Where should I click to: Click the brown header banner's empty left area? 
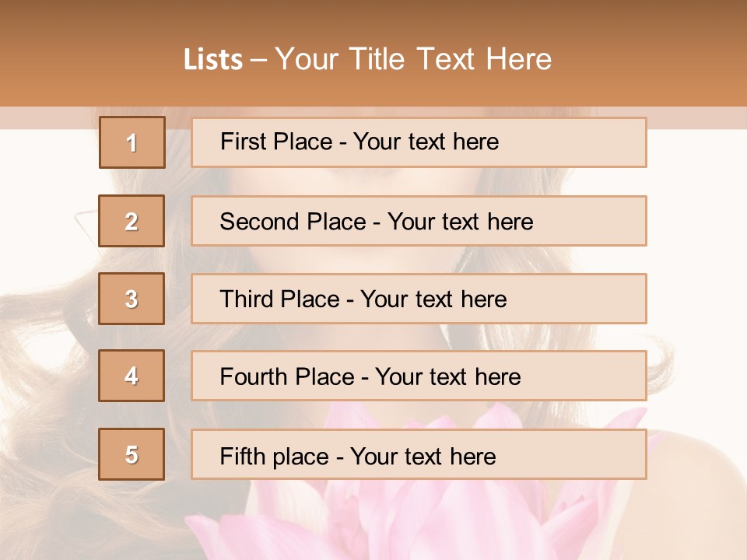tap(78, 54)
